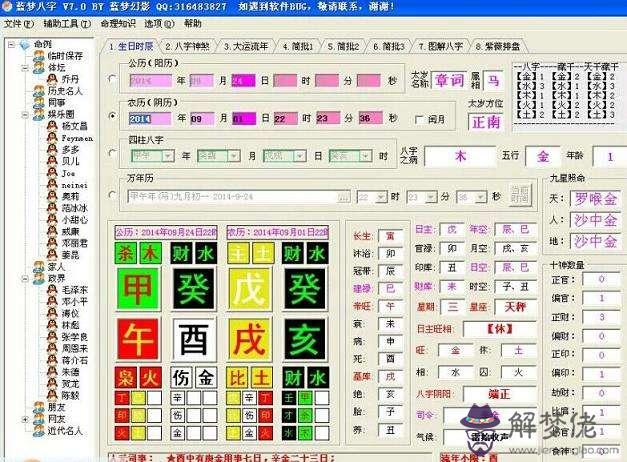This screenshot has width=627, height=462.
Task: Select the 公历(阳历) radio button
Action: click(x=112, y=79)
